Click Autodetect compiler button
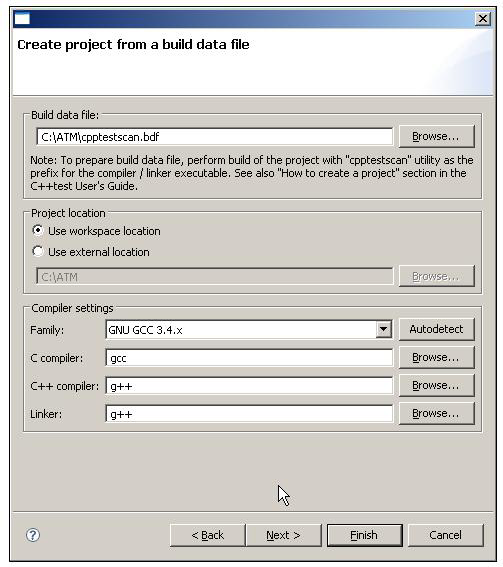Viewport: 503px width, 567px height. (x=436, y=329)
